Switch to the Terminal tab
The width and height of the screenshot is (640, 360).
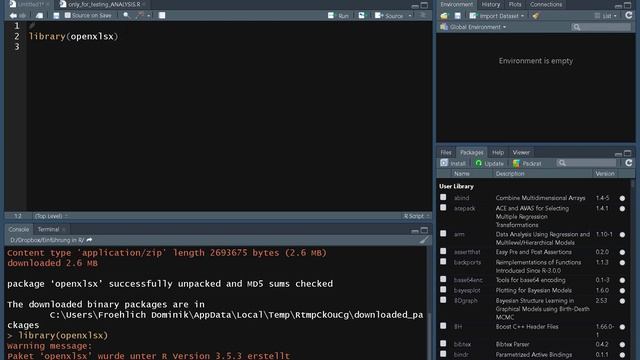pyautogui.click(x=49, y=229)
